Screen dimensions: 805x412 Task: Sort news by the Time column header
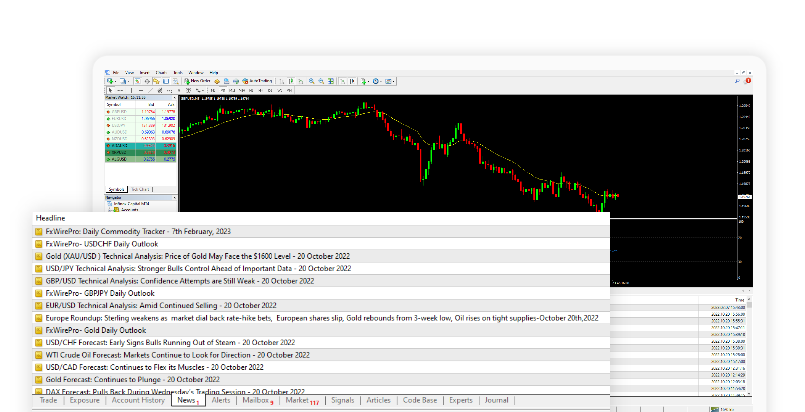click(x=739, y=299)
